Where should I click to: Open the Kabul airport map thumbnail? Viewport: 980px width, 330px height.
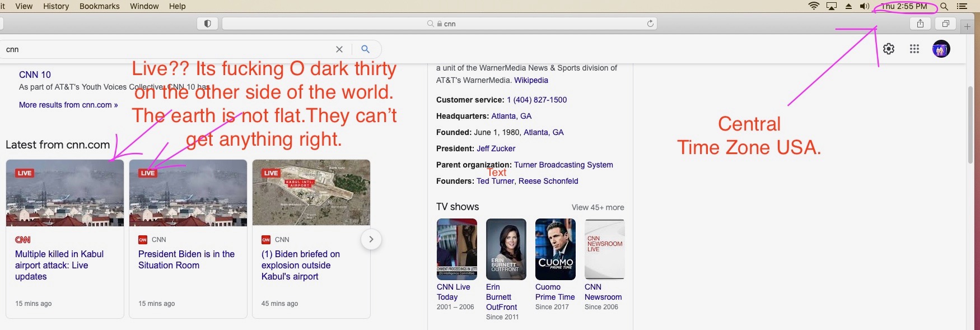(x=311, y=193)
